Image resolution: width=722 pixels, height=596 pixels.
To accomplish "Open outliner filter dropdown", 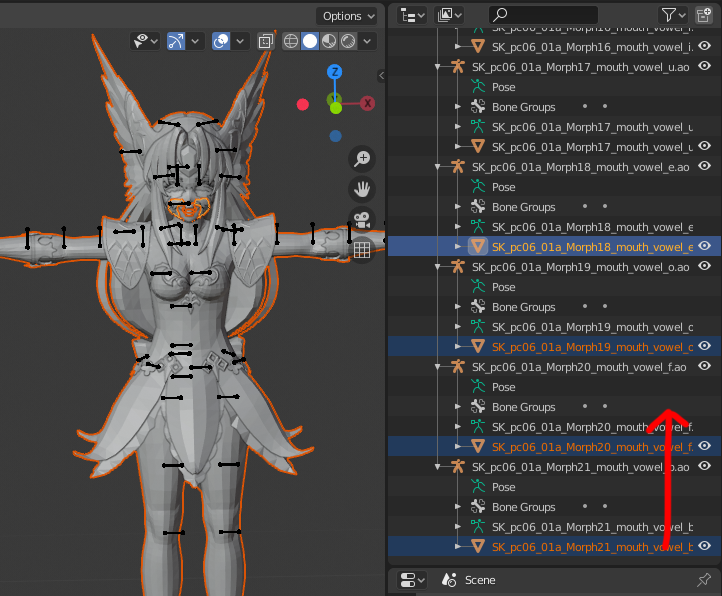I will (x=673, y=16).
